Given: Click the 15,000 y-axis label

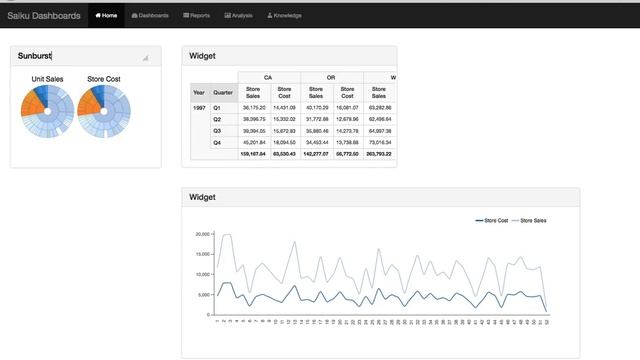Looking at the screenshot, I should 202,254.
